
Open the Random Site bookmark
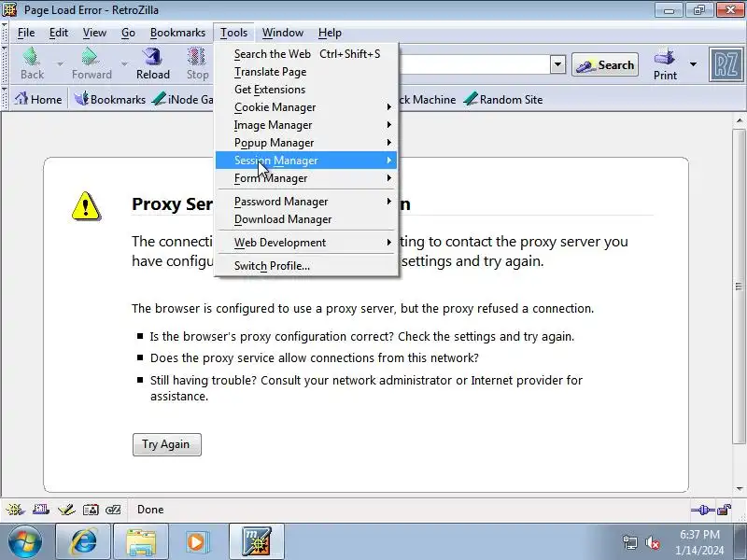(x=502, y=99)
